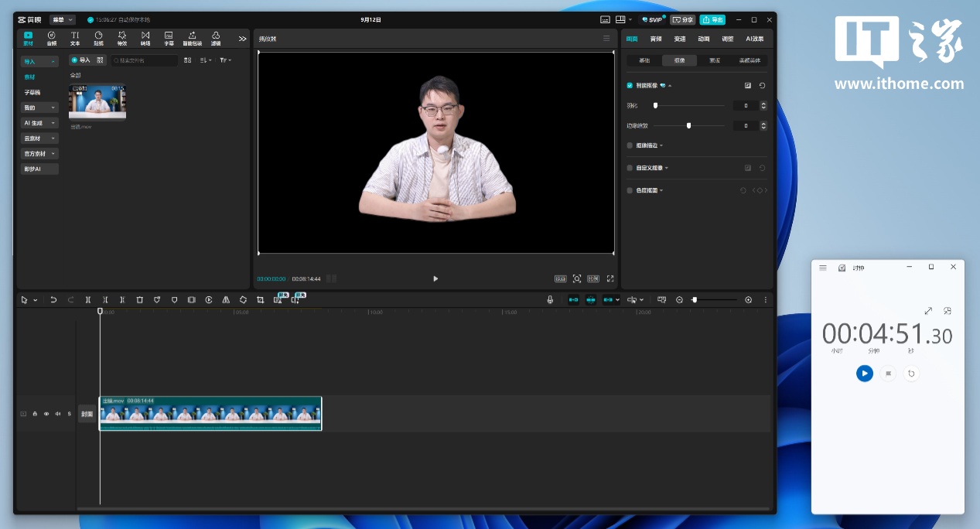Enter fullscreen preview with the expand icon
The height and width of the screenshot is (529, 980).
click(x=610, y=278)
